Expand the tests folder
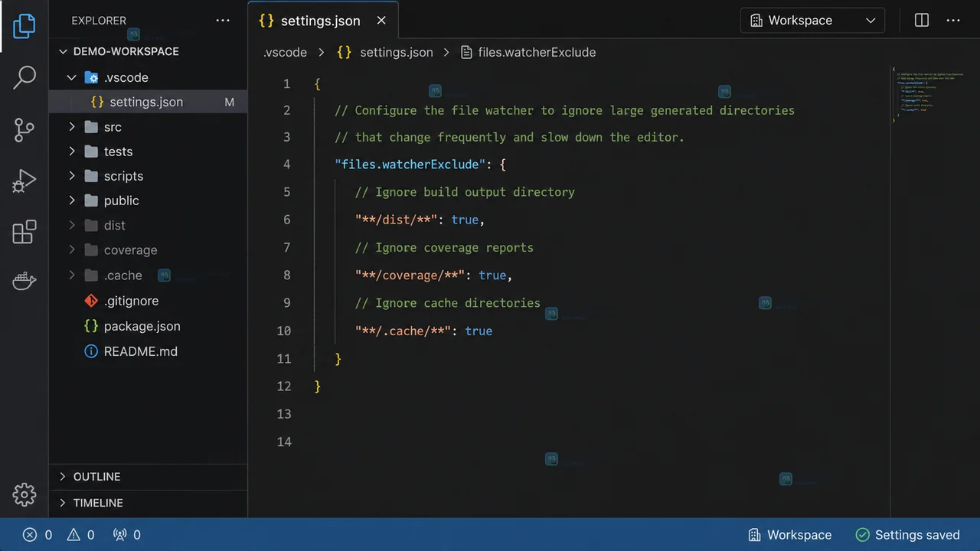This screenshot has width=980, height=551. tap(72, 152)
